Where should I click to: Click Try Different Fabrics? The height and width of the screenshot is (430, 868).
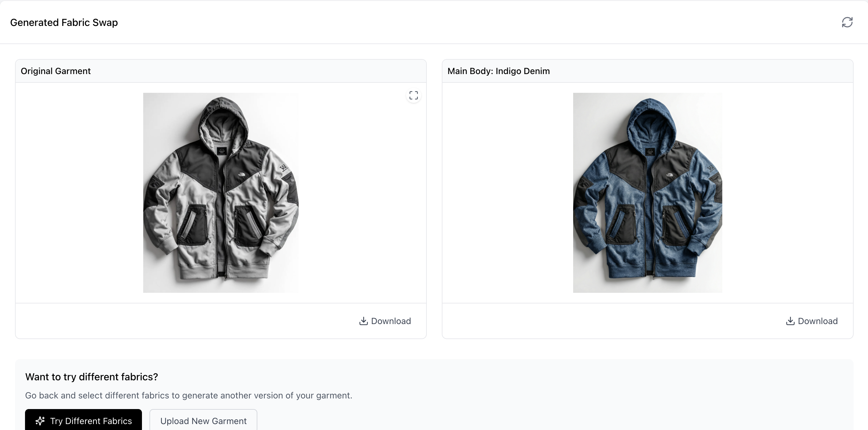tap(83, 421)
